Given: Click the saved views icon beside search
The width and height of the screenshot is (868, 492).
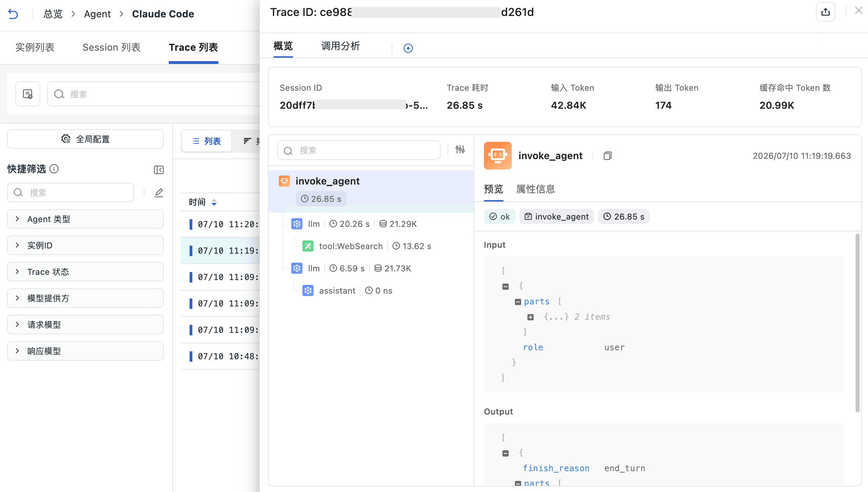Looking at the screenshot, I should coord(28,94).
